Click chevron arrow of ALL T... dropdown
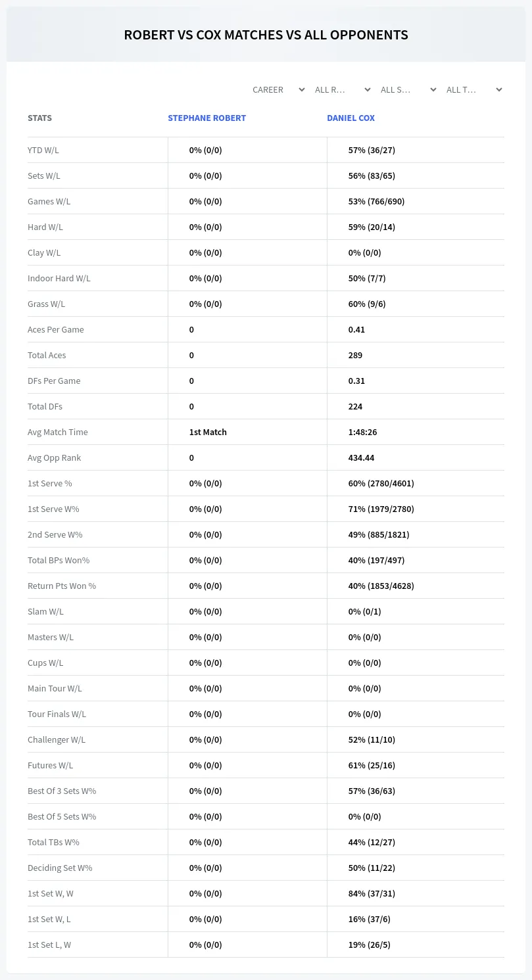The image size is (532, 980). click(x=499, y=89)
